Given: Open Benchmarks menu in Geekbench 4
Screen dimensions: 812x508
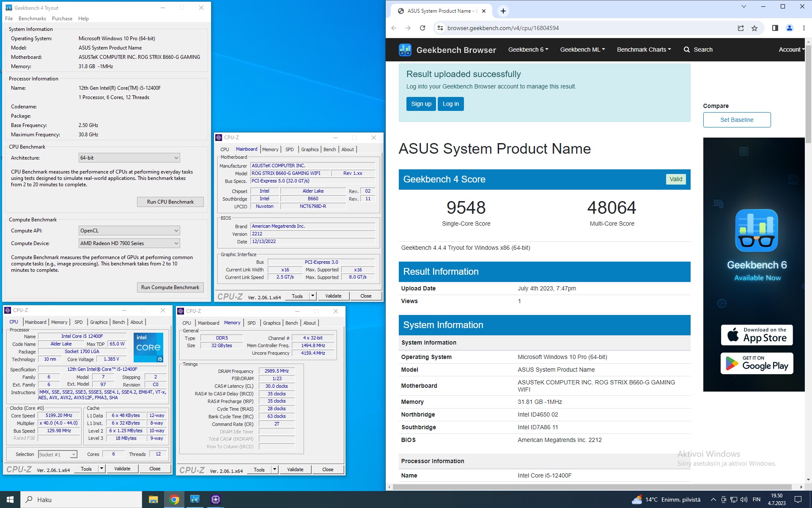Looking at the screenshot, I should [x=32, y=19].
